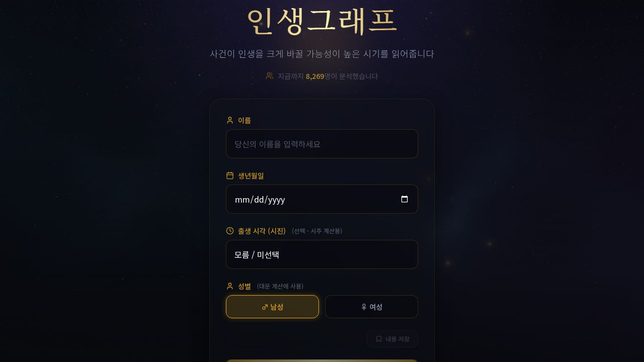
Task: Click the person icon next to 이름
Action: (230, 120)
